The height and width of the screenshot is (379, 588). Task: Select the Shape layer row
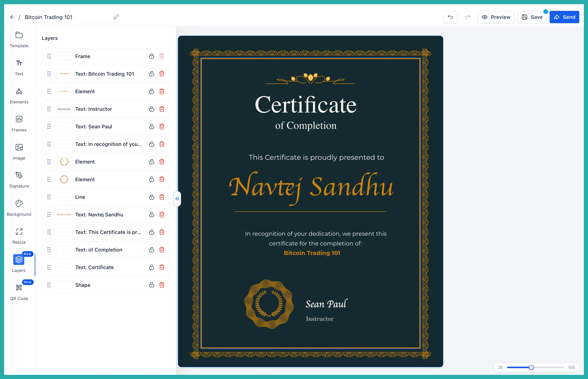point(106,285)
